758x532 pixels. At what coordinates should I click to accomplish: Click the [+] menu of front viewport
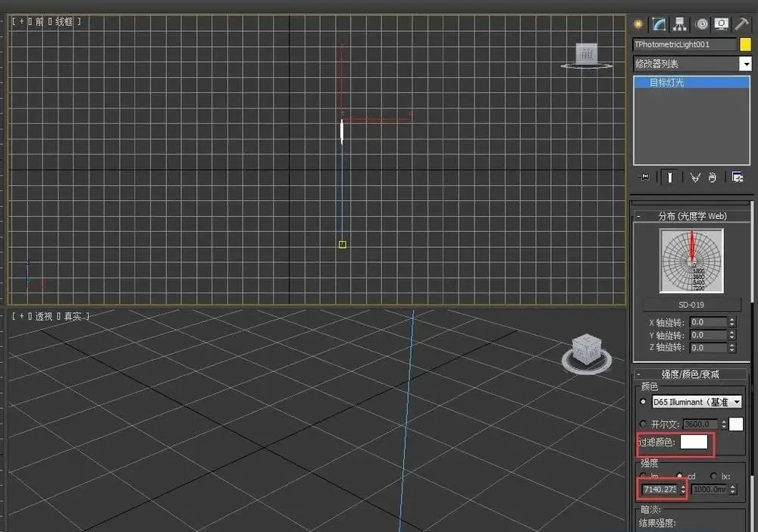coord(21,22)
